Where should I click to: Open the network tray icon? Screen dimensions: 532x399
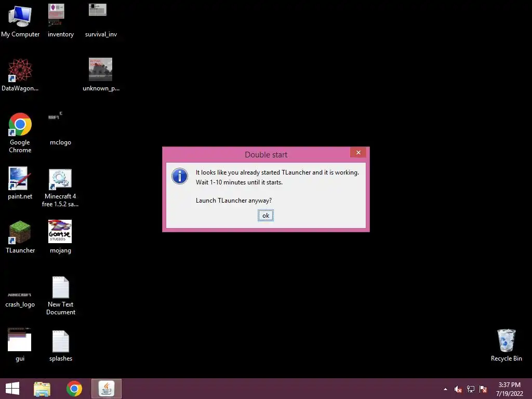pos(471,389)
